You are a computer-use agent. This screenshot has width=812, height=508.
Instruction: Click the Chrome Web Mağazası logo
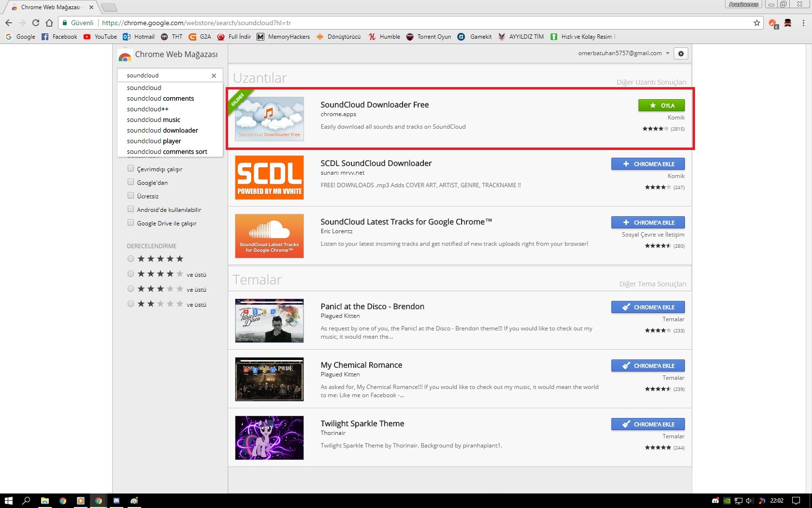tap(168, 55)
